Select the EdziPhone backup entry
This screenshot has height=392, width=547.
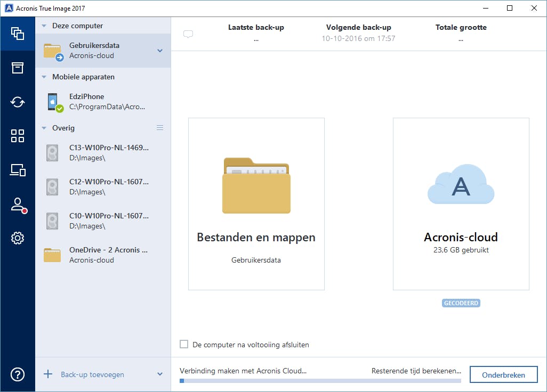(x=103, y=102)
